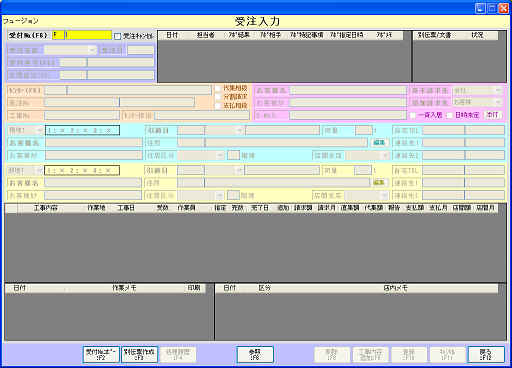Click the 工事内容 column header
The width and height of the screenshot is (512, 368).
coord(46,208)
